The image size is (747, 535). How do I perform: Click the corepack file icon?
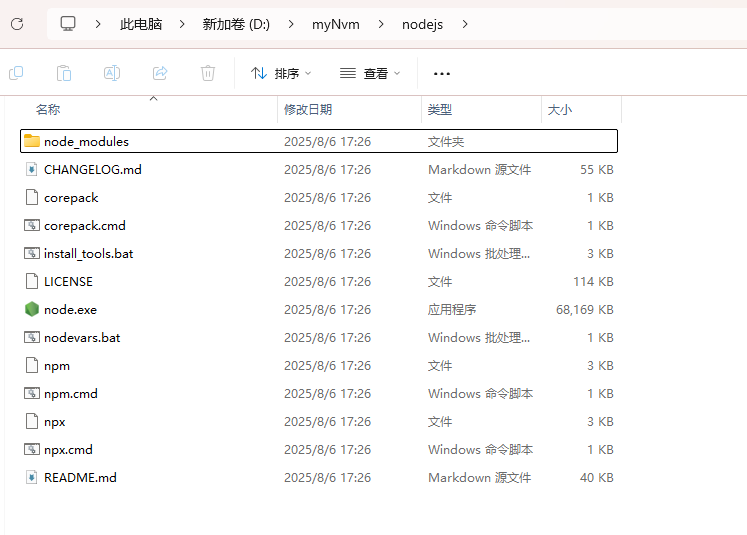tap(31, 197)
